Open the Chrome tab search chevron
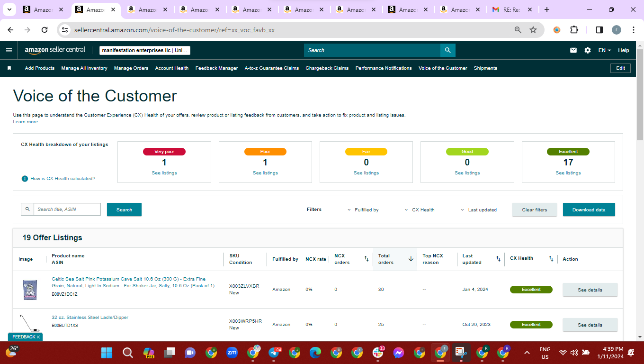Viewport: 644px width, 364px height. click(x=9, y=9)
